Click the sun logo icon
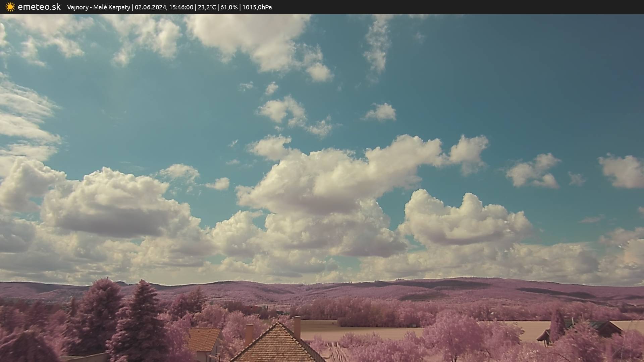The width and height of the screenshot is (644, 362). point(10,7)
